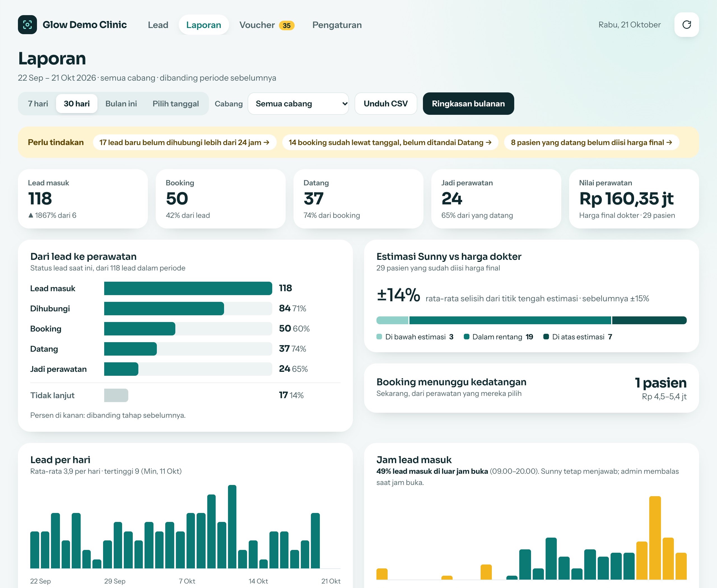The width and height of the screenshot is (717, 588).
Task: Click the text Rp 4,5–5,4 jt
Action: (x=664, y=396)
